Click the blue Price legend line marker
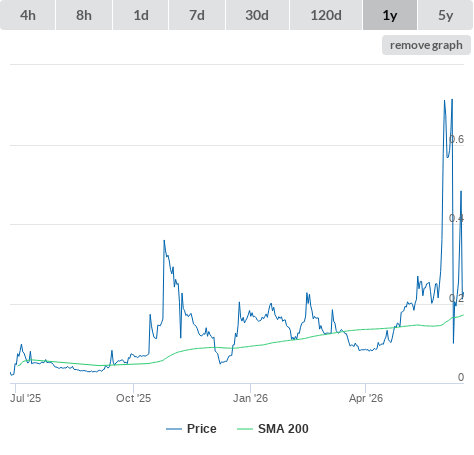This screenshot has height=455, width=474. coord(174,429)
